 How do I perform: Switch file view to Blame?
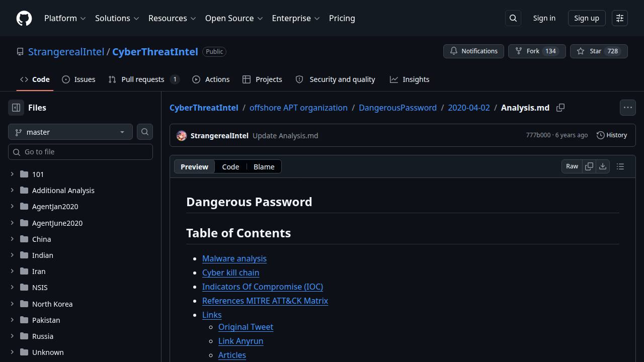[x=264, y=167]
